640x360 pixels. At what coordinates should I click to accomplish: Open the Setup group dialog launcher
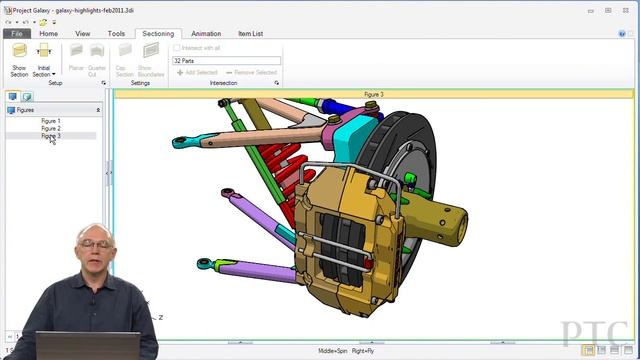(x=104, y=83)
